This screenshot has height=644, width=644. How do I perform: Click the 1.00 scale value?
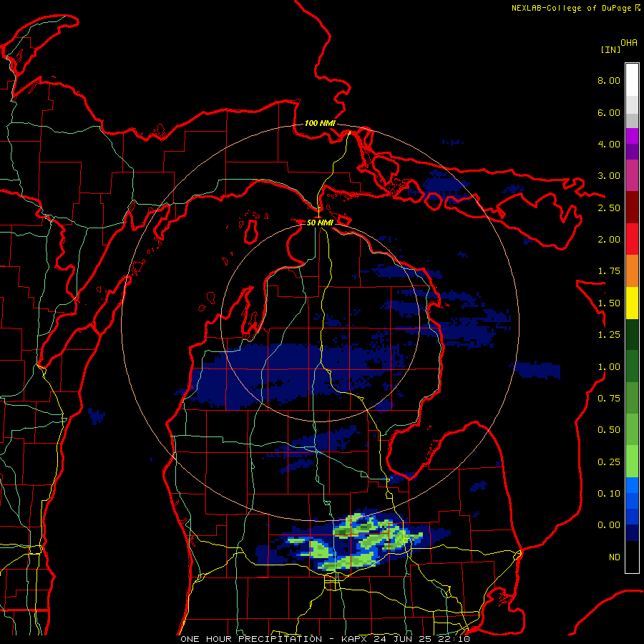click(x=609, y=367)
